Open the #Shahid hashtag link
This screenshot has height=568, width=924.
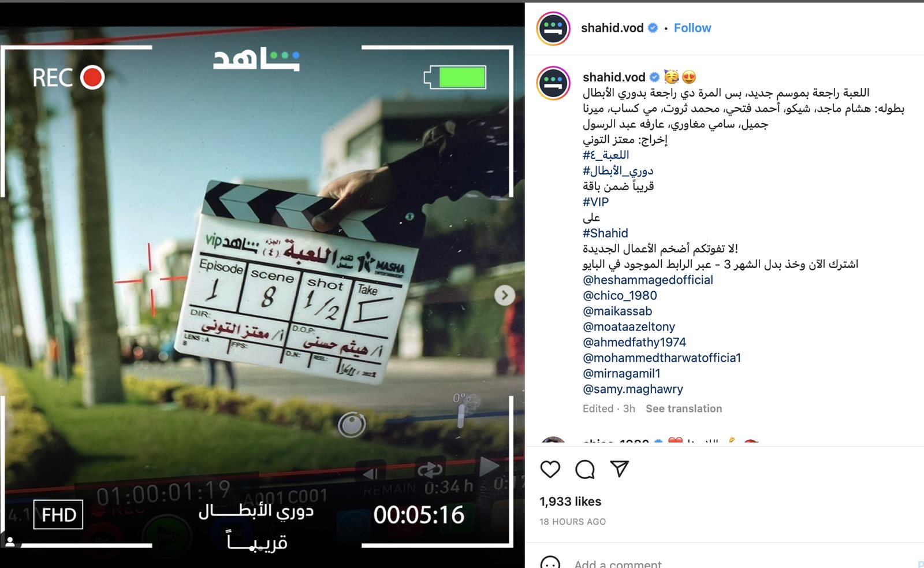605,233
